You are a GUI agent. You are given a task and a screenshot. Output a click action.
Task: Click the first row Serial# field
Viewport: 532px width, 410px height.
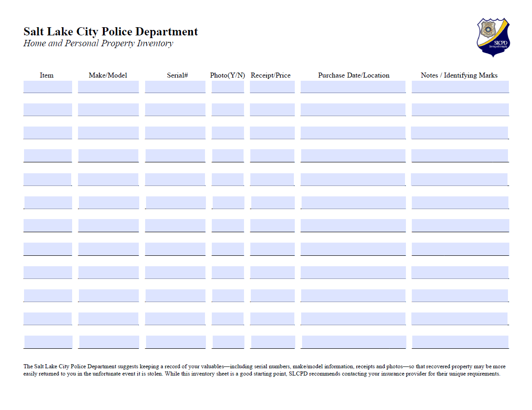175,87
